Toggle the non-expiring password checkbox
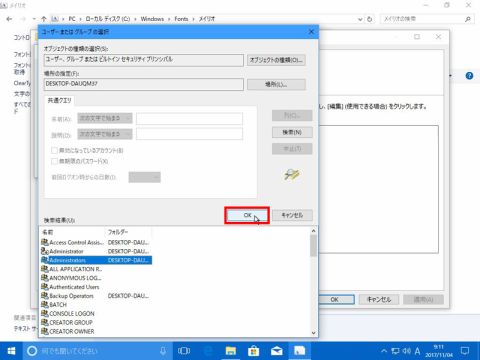The height and width of the screenshot is (360, 480). [x=54, y=161]
